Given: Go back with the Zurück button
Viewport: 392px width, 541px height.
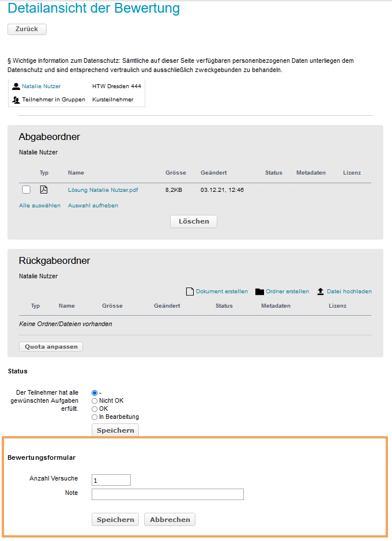Looking at the screenshot, I should click(x=27, y=29).
